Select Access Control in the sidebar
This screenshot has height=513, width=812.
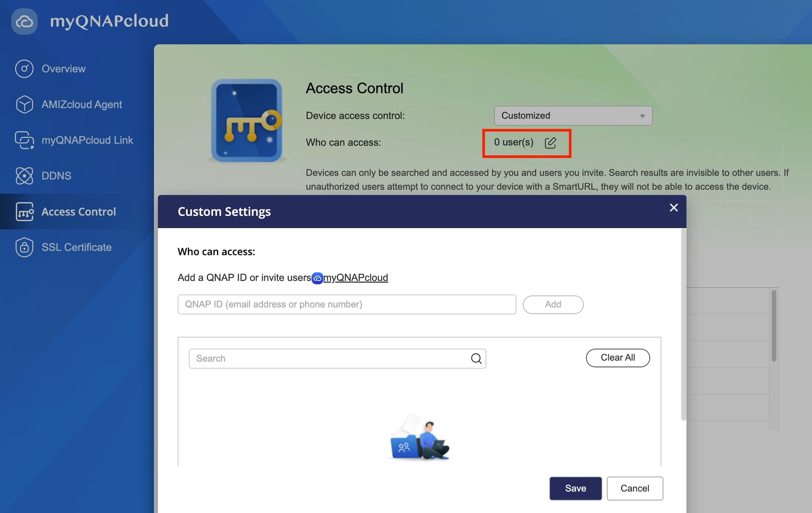pos(78,212)
